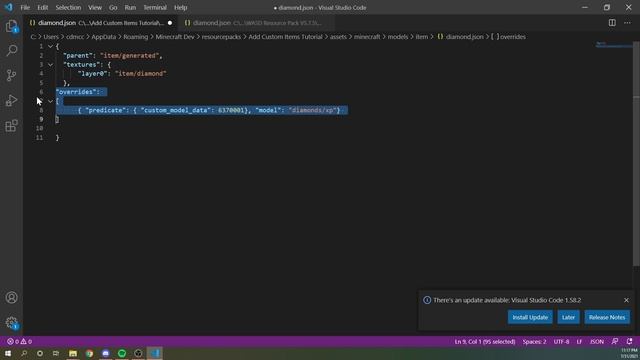Click the unsaved dot on first tab
Screen dimensions: 640x360
170,23
